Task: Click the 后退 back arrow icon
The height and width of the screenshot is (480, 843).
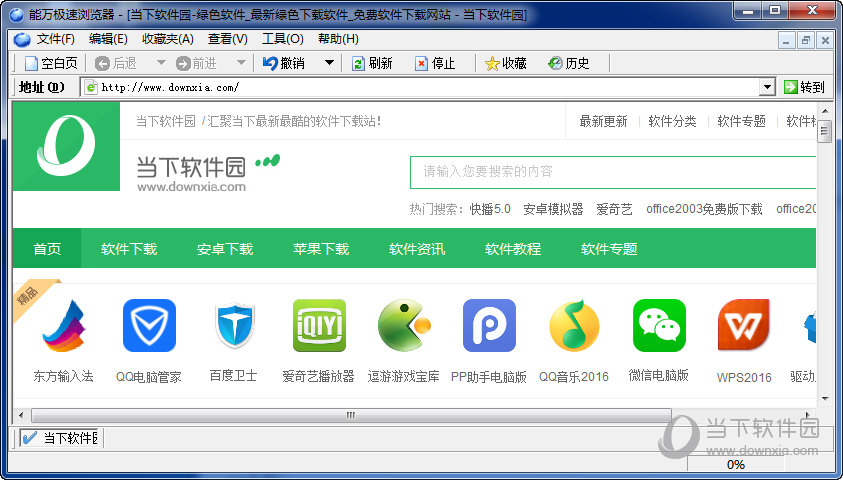Action: pyautogui.click(x=102, y=63)
